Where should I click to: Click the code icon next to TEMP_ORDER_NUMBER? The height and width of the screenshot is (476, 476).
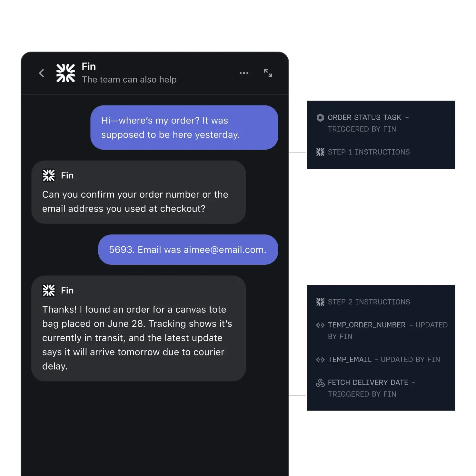(x=320, y=325)
